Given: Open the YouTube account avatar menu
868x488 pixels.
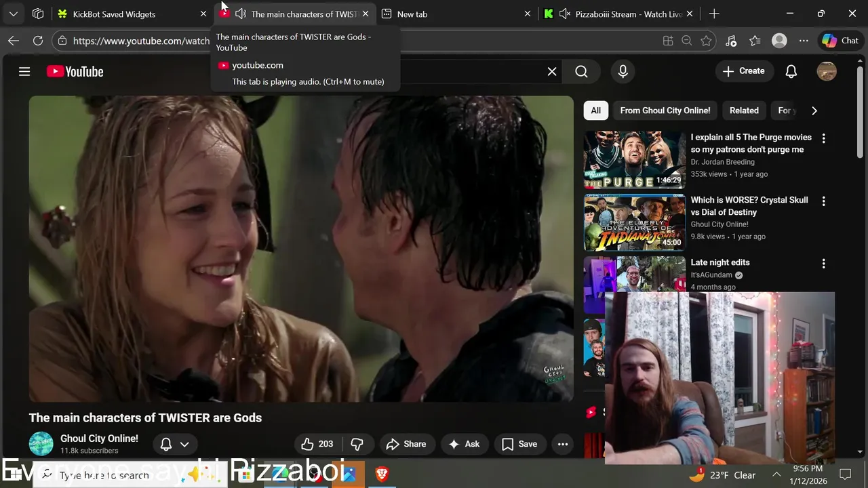Looking at the screenshot, I should (x=827, y=71).
